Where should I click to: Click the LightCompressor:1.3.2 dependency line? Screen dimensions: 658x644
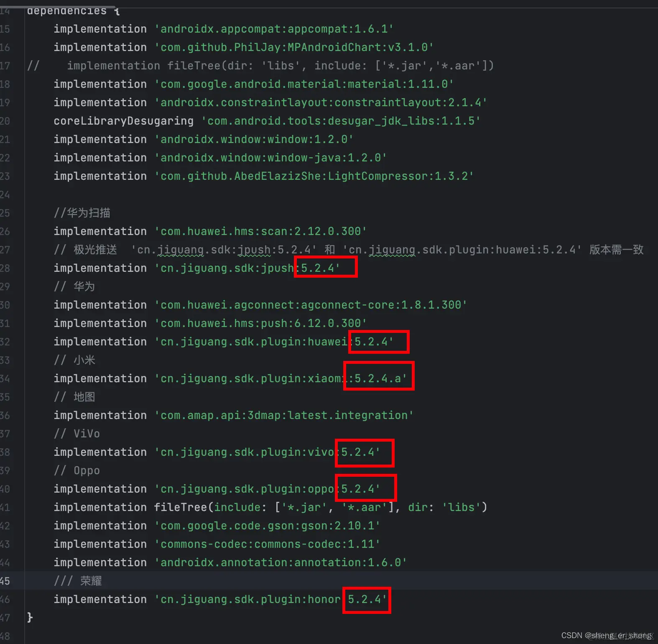click(x=264, y=176)
